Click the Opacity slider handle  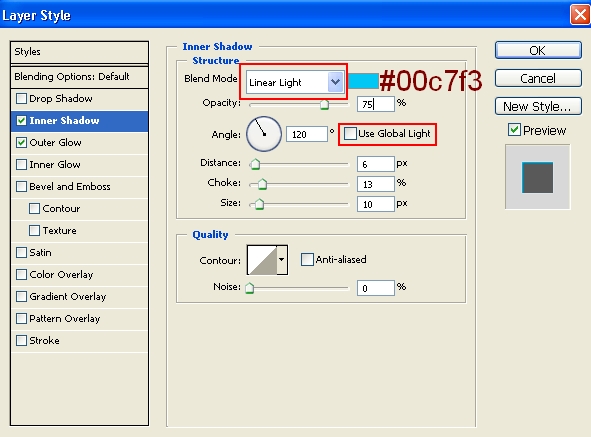point(324,105)
